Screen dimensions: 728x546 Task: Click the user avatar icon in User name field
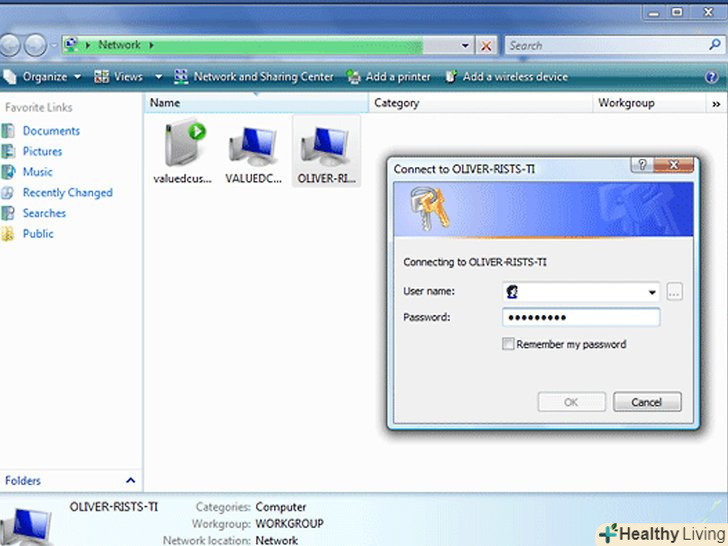click(x=512, y=292)
